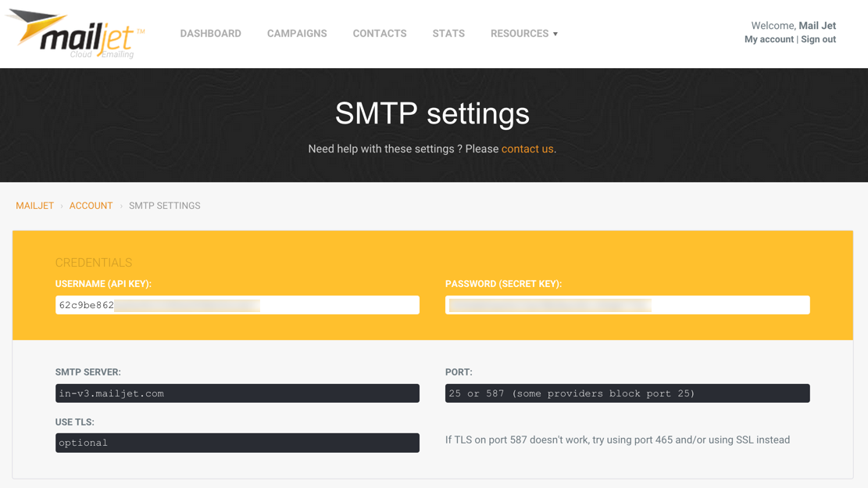Click the USE TLS label

click(x=75, y=422)
